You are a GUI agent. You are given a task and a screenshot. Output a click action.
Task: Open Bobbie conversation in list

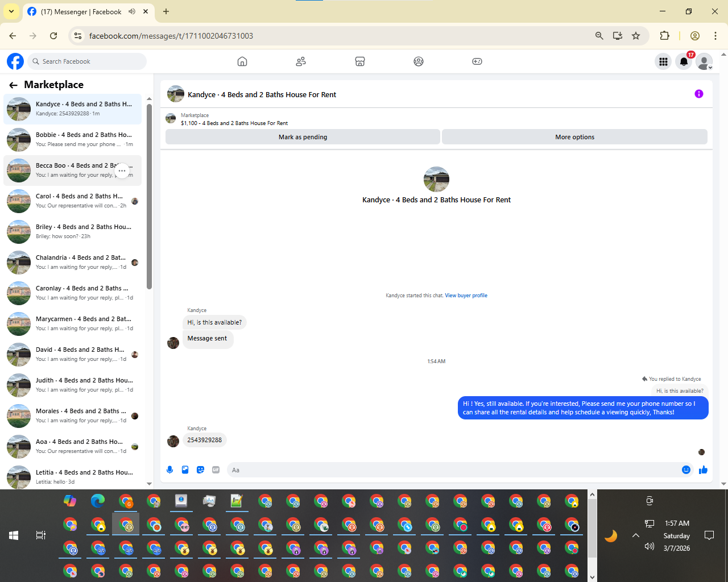pos(72,140)
